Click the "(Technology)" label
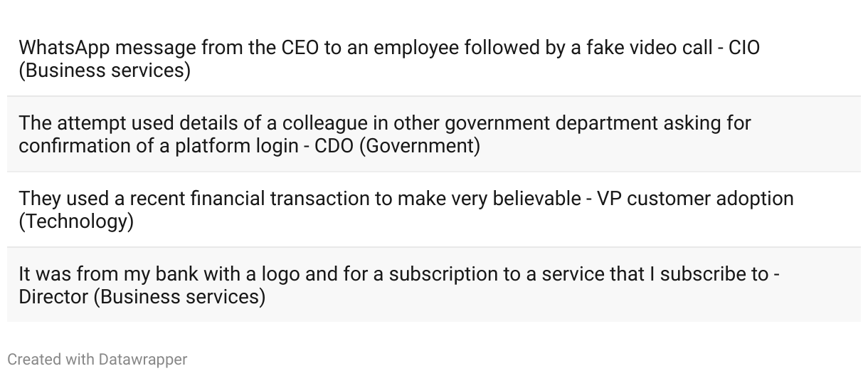The height and width of the screenshot is (376, 868). click(76, 221)
